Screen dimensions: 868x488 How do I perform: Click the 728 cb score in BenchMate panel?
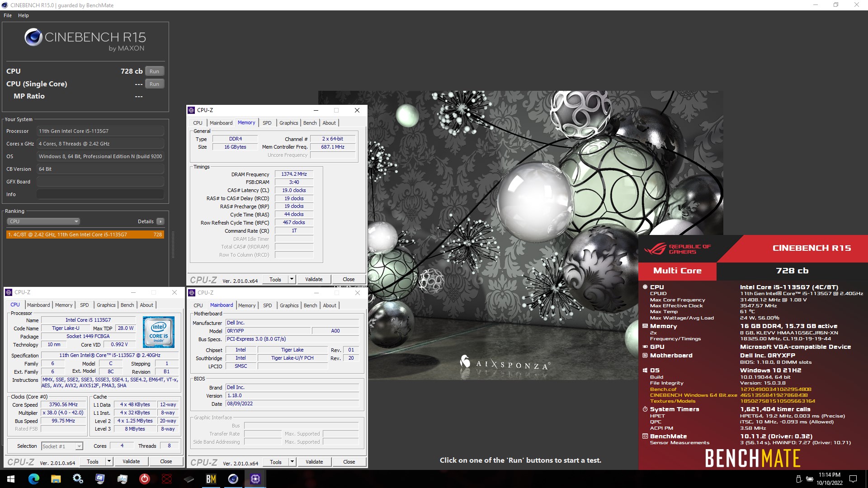coord(792,271)
